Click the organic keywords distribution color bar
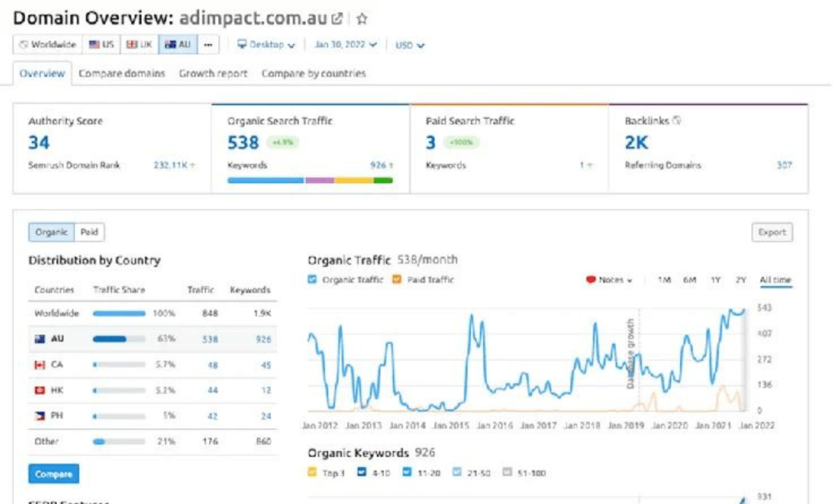The image size is (833, 504). (x=309, y=180)
